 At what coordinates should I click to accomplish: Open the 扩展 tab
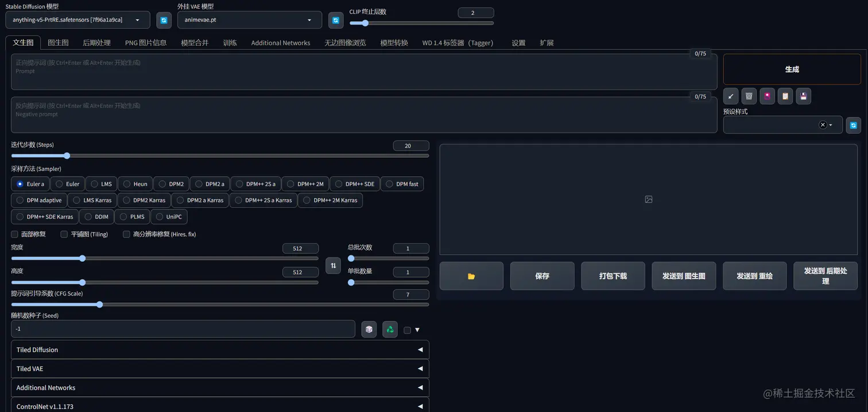tap(547, 42)
